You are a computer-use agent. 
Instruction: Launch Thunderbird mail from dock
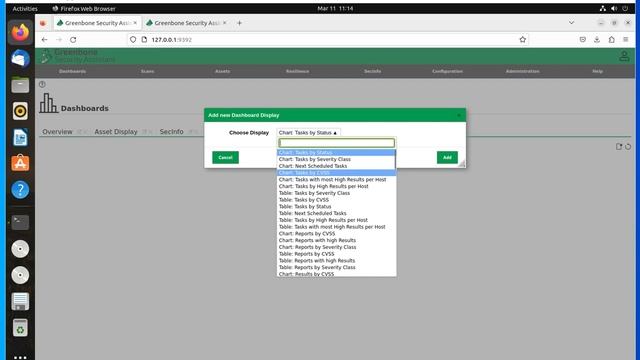[20, 58]
